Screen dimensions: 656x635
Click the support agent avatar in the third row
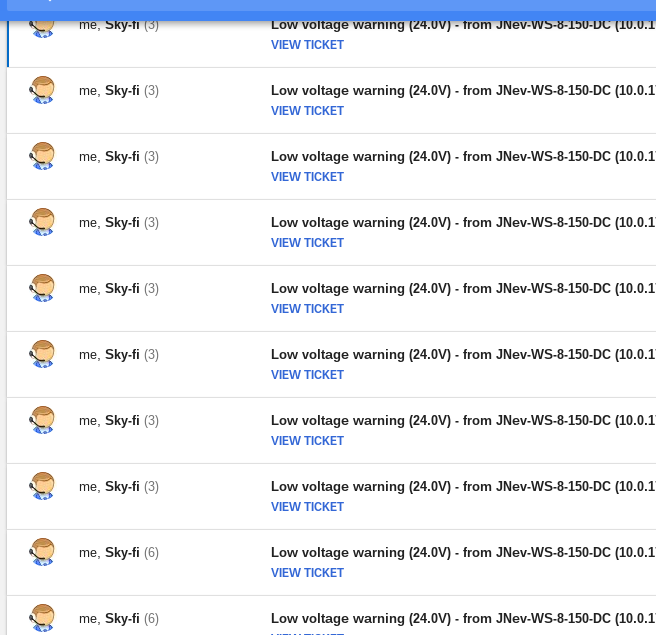click(42, 156)
